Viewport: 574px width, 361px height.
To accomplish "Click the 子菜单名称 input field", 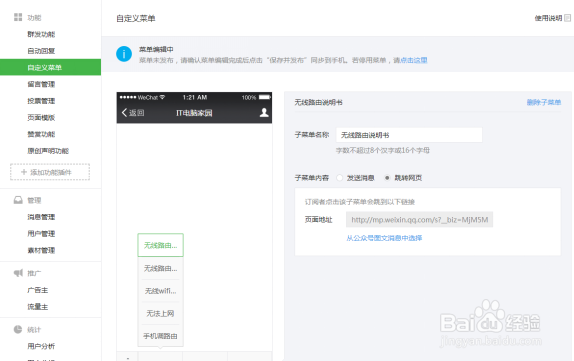I will pos(409,135).
